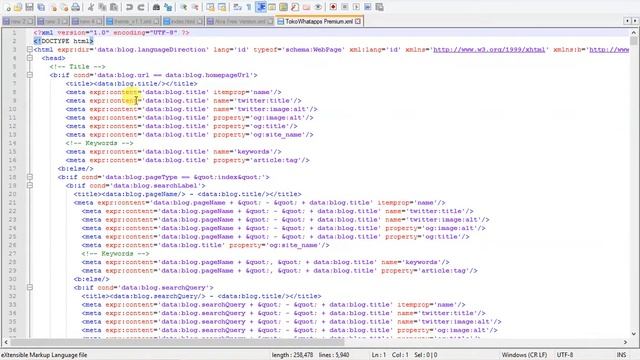Click the Save All icon
The height and width of the screenshot is (360, 640).
click(x=41, y=7)
